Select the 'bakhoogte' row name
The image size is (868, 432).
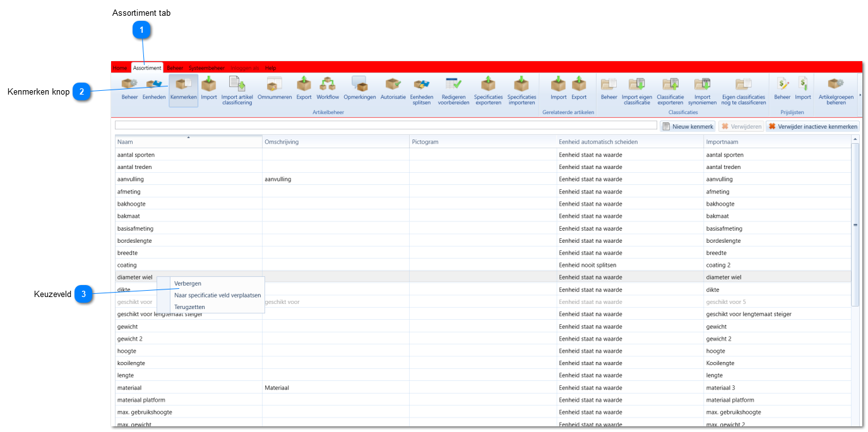(x=131, y=204)
